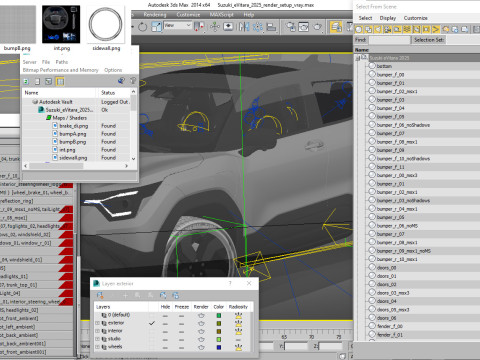Click the Use Pivot Point Center icon
Viewport: 480px width, 360px height.
[x=199, y=26]
